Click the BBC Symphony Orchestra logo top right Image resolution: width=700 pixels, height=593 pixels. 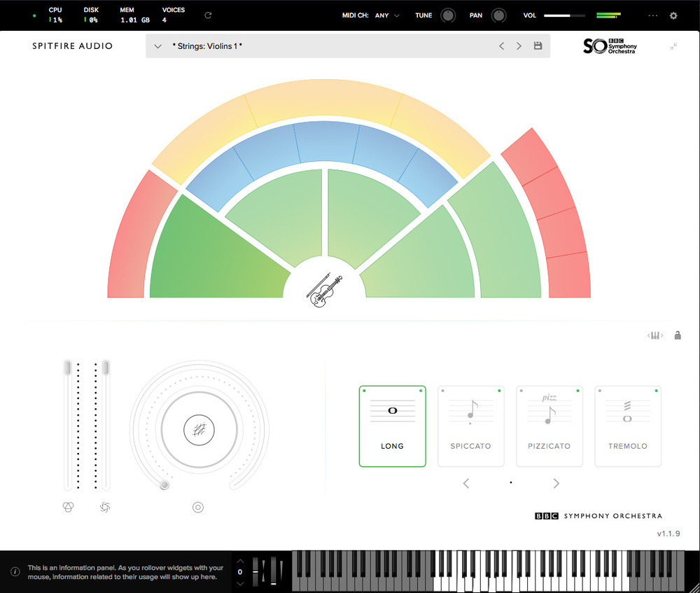click(610, 46)
